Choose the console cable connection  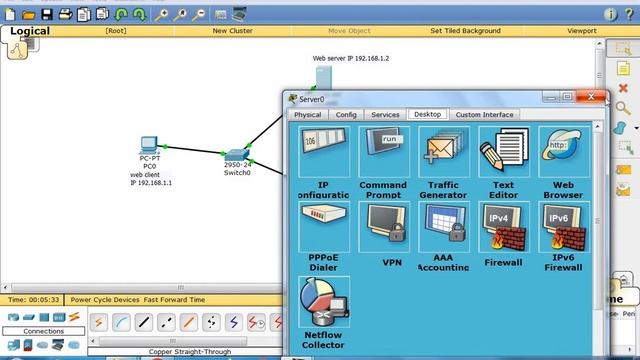tap(121, 322)
